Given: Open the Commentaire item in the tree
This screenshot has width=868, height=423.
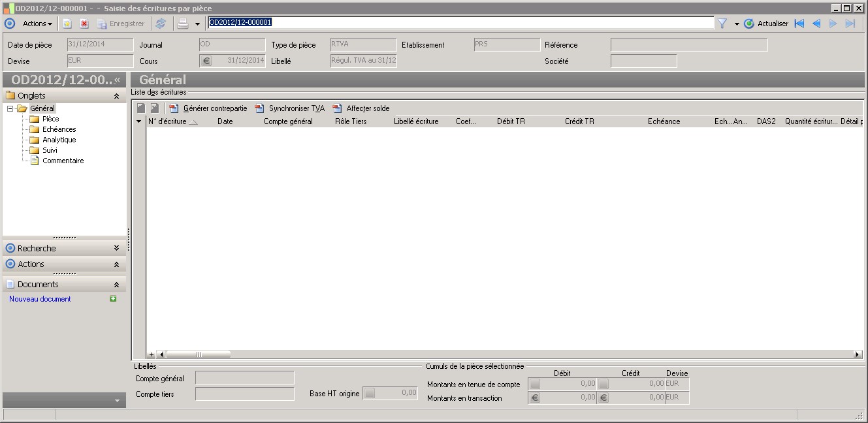Looking at the screenshot, I should [x=63, y=161].
